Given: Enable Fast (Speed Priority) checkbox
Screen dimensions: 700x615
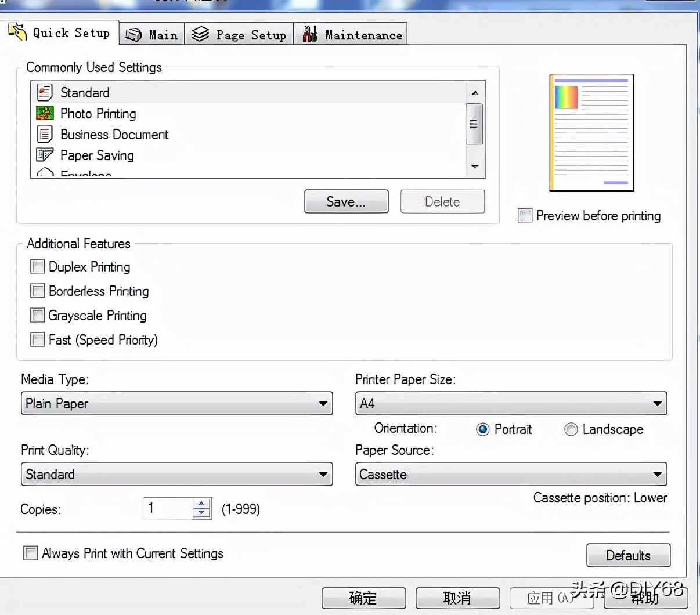Looking at the screenshot, I should [x=38, y=339].
